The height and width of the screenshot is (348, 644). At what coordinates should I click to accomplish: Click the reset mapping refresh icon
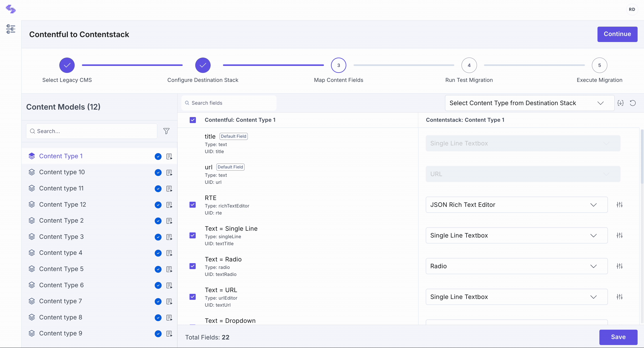[x=632, y=103]
